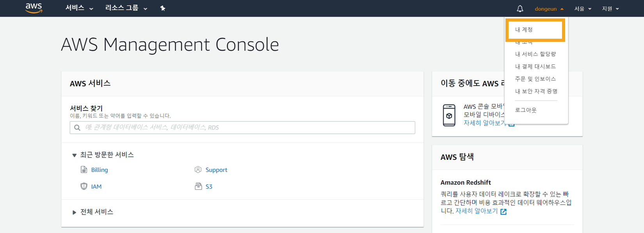Click external link icon after Redshift 자세히 알아보기
This screenshot has height=233, width=644.
[503, 211]
